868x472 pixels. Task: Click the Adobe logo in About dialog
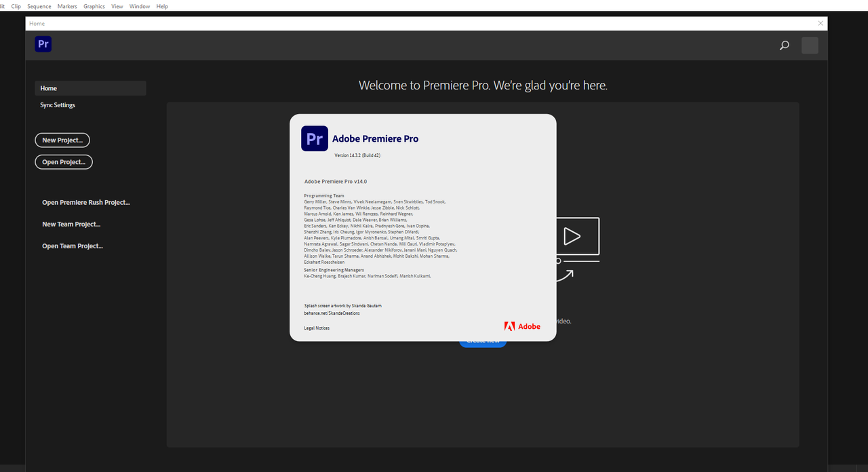522,326
